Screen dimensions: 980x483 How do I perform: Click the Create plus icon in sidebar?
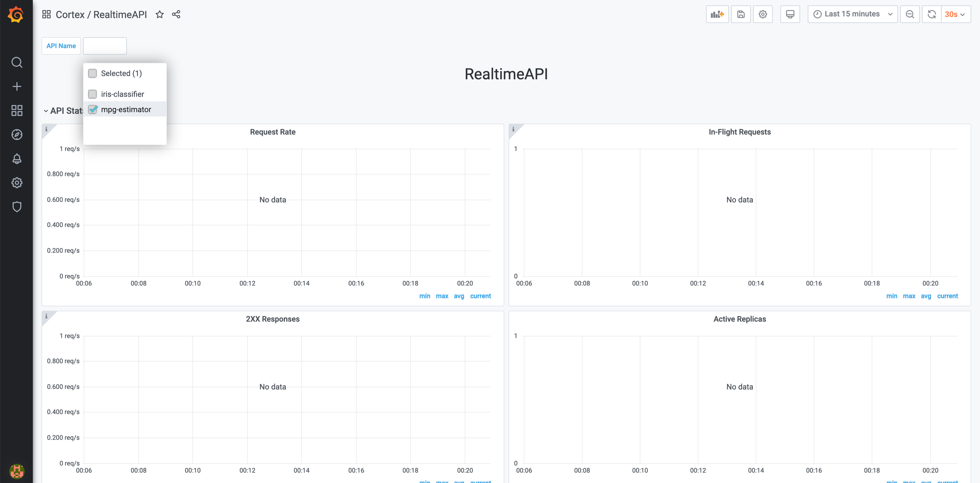[x=17, y=87]
